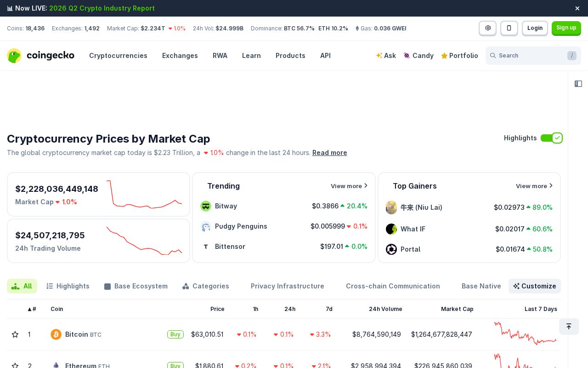Select the Privacy Infrastructure tab

point(288,286)
